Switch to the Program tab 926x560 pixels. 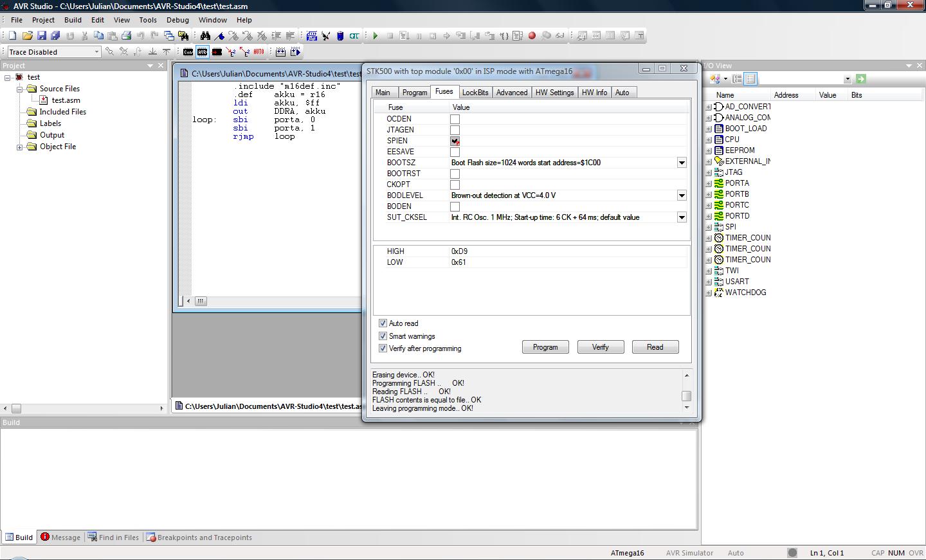pos(415,93)
